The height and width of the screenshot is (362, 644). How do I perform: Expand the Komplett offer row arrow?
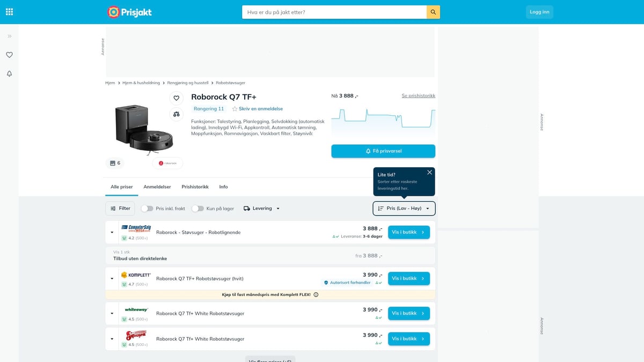(x=112, y=279)
